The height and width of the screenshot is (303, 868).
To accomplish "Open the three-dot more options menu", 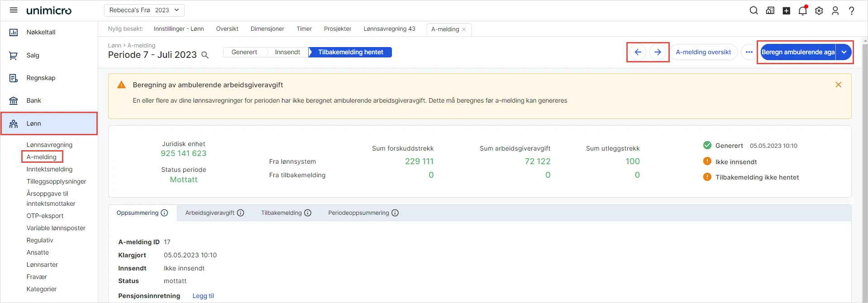I will point(749,52).
